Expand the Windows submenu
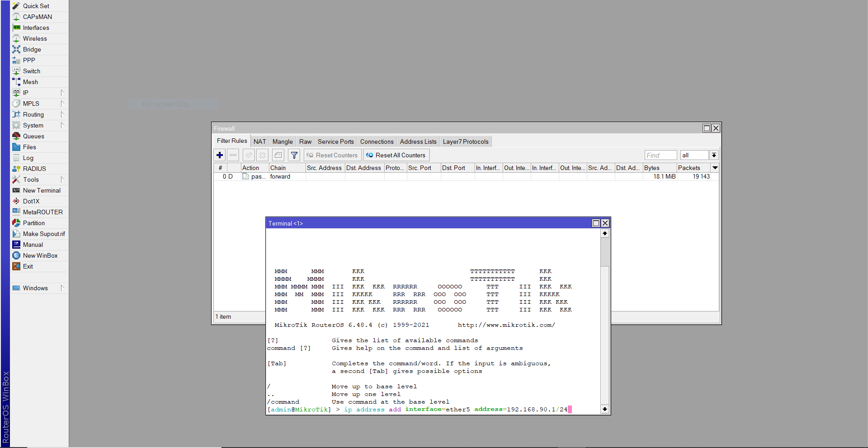 pos(62,288)
